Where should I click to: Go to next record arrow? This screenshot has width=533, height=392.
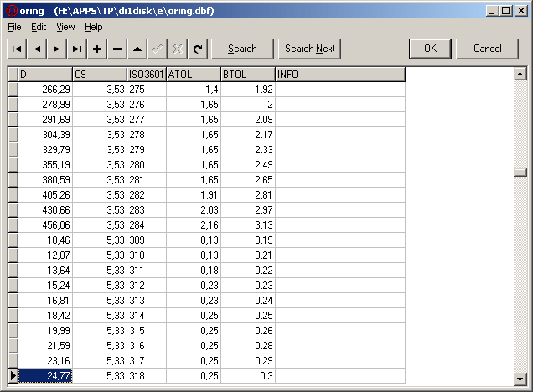pyautogui.click(x=57, y=49)
